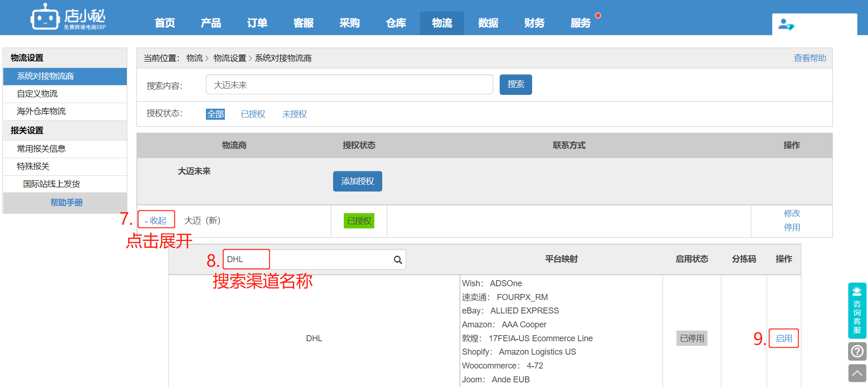Open 特殊报关 in sidebar
Image resolution: width=868 pixels, height=387 pixels.
(x=65, y=166)
